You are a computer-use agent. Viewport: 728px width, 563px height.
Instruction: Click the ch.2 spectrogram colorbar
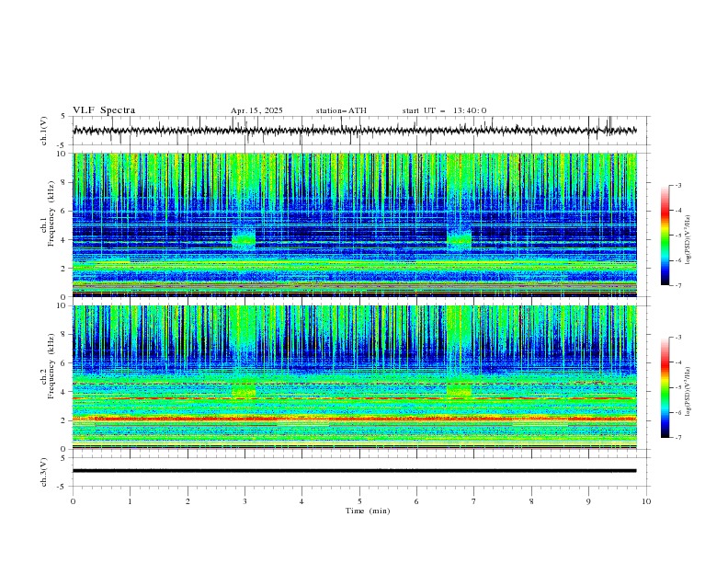tap(665, 387)
